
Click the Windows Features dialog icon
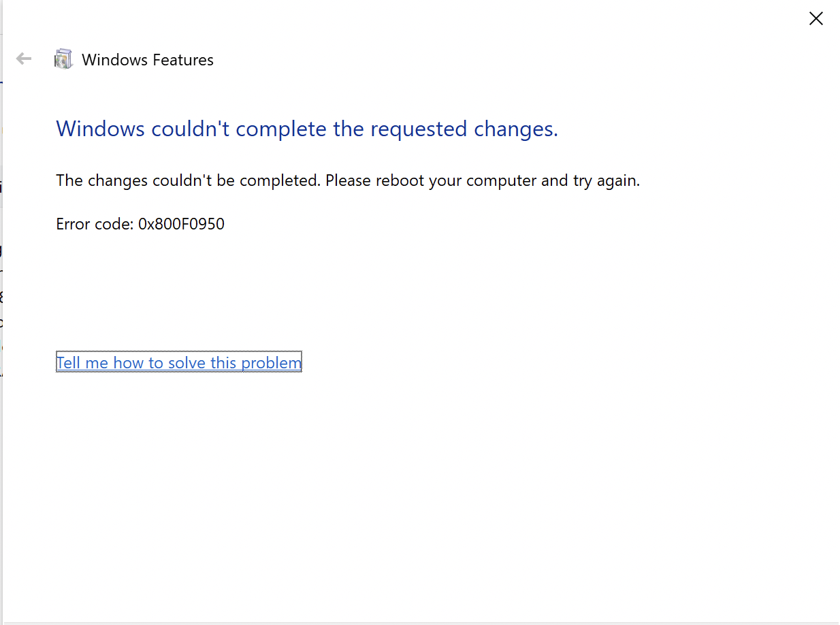(63, 59)
